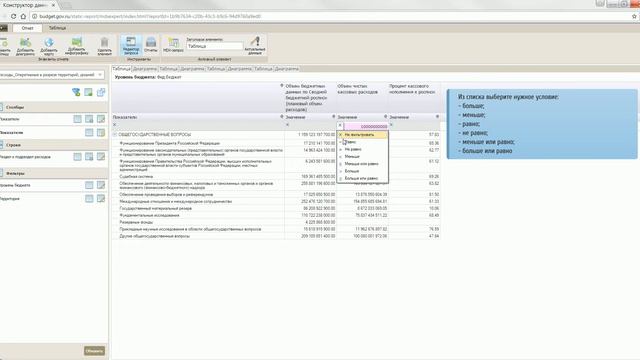
Task: Click the Заголовок элемента input field
Action: 215,47
